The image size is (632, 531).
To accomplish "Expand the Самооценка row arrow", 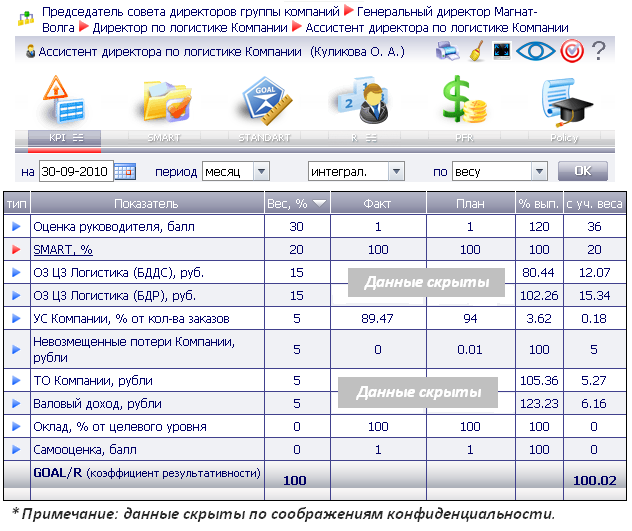I will click(x=16, y=449).
